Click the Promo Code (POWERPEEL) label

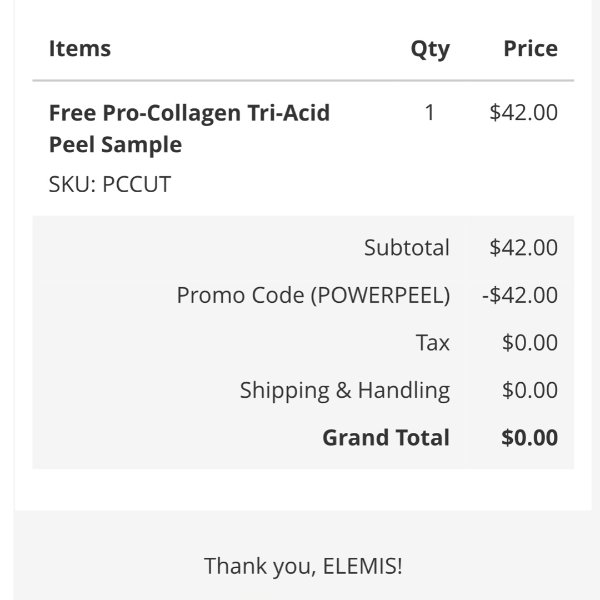pyautogui.click(x=313, y=295)
